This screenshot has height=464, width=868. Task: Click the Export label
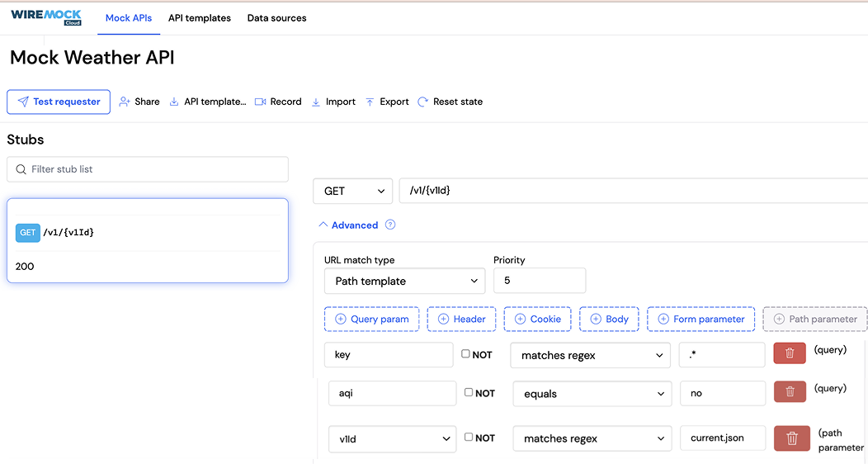click(394, 102)
